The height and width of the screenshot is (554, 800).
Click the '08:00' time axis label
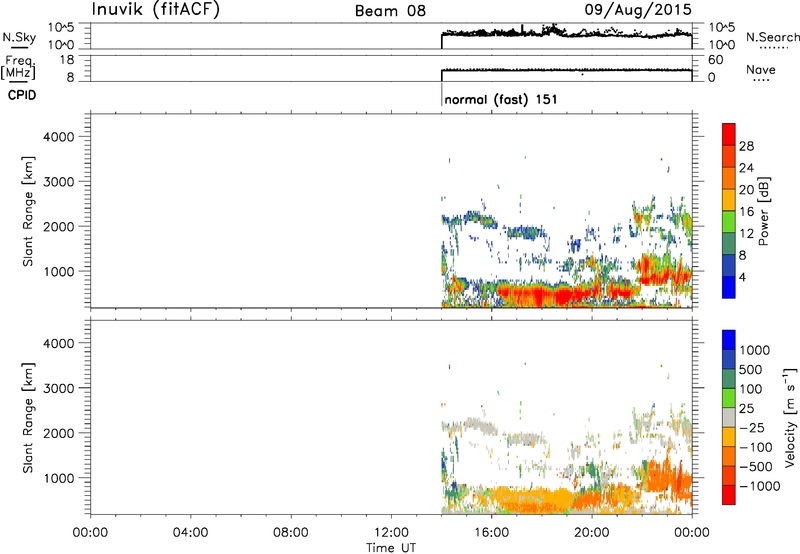[x=290, y=533]
